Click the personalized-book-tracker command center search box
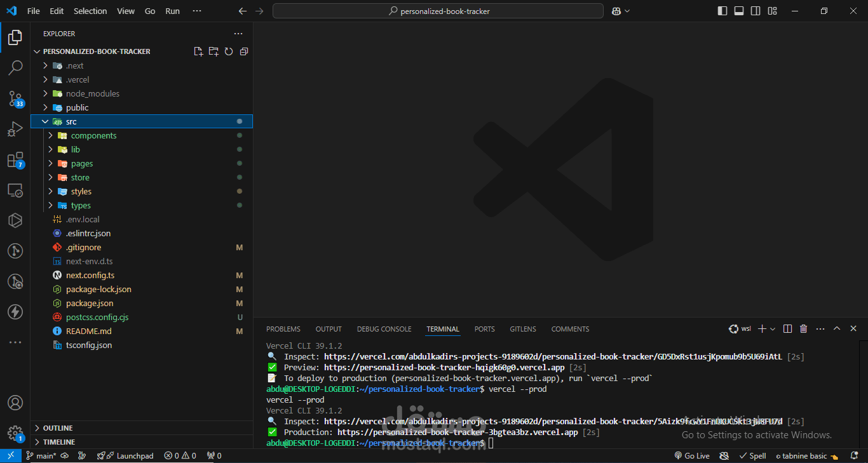Image resolution: width=868 pixels, height=463 pixels. pos(438,11)
